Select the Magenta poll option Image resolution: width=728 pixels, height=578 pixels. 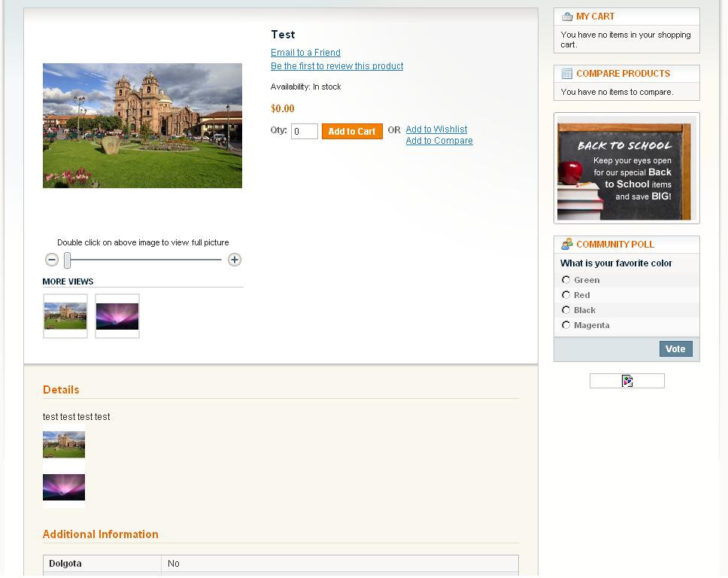click(x=566, y=325)
